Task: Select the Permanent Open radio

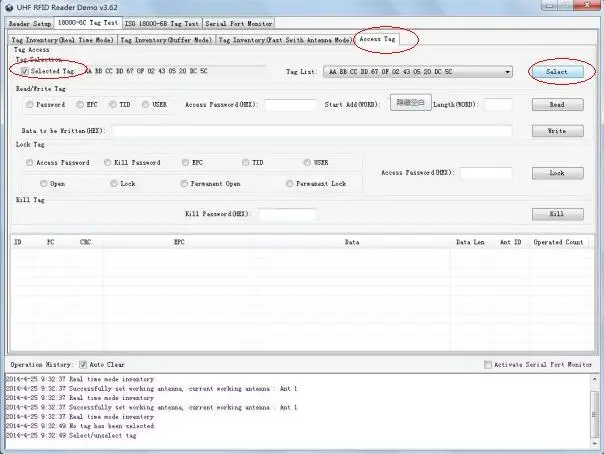Action: (x=184, y=184)
